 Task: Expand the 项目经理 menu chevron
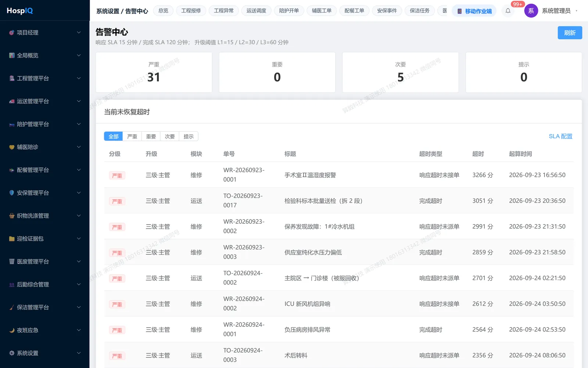click(79, 33)
